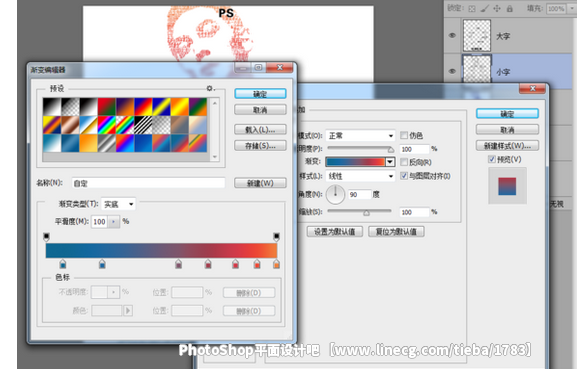Hide the 小字 layer with its eye icon
The image size is (587, 369).
tap(452, 71)
